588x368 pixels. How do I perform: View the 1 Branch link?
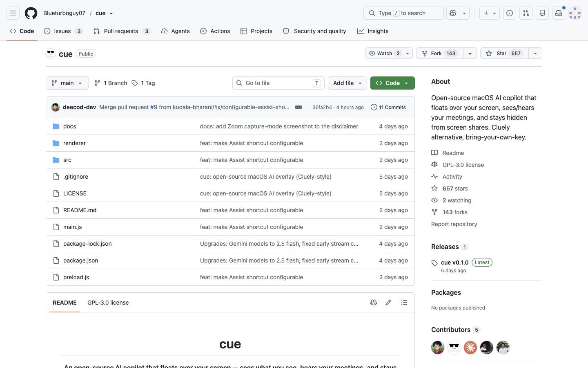111,83
